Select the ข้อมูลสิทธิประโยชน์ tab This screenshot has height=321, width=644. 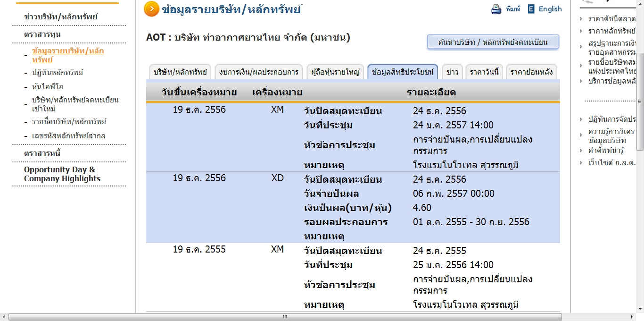pos(403,72)
